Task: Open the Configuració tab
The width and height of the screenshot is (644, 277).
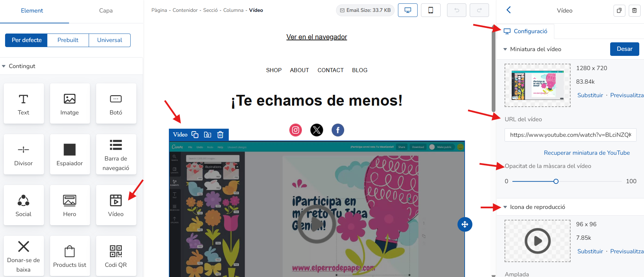Action: pyautogui.click(x=525, y=31)
